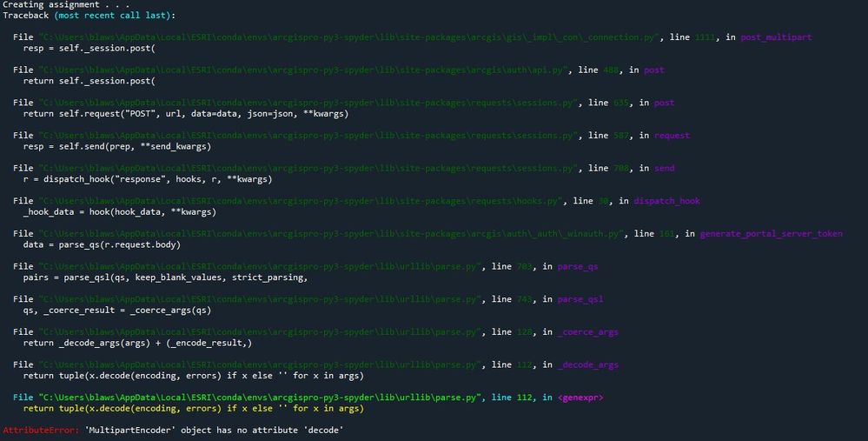Click the generate_portal_server_token function name
The image size is (868, 441).
771,234
